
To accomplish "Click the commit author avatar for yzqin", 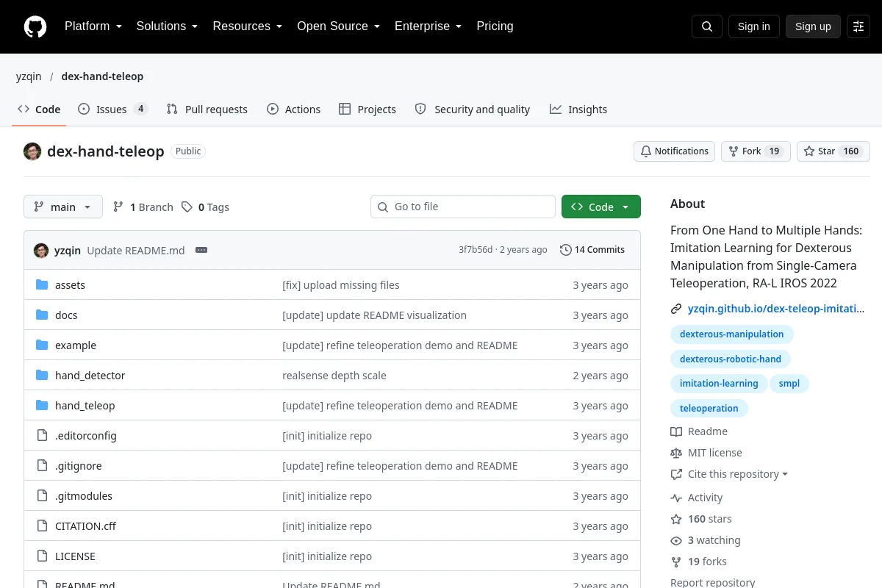I will click(x=41, y=250).
